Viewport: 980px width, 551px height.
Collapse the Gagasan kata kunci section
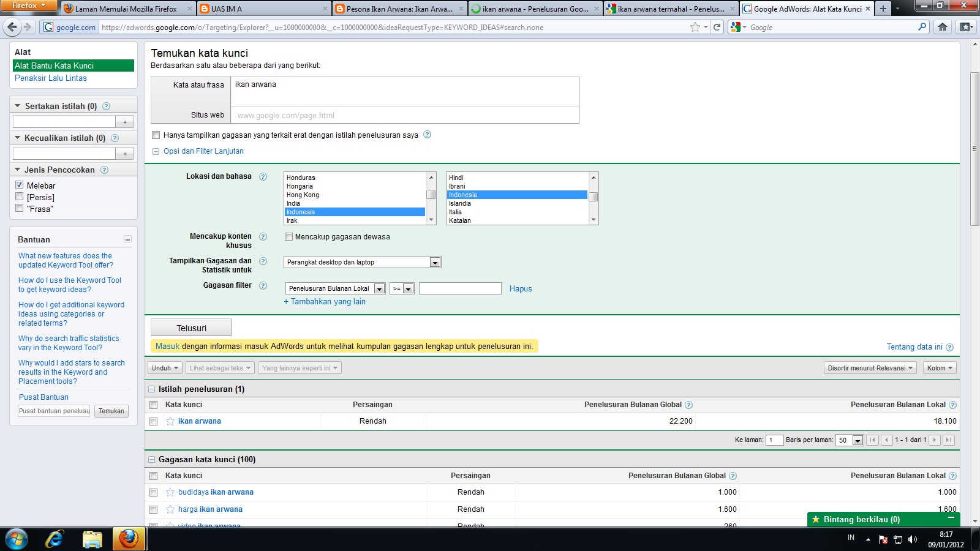151,459
